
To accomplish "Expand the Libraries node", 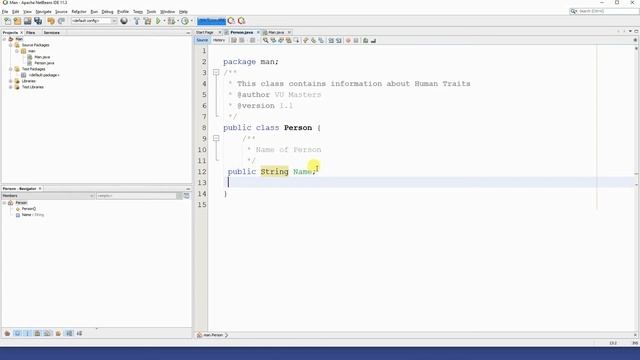I will tap(11, 81).
